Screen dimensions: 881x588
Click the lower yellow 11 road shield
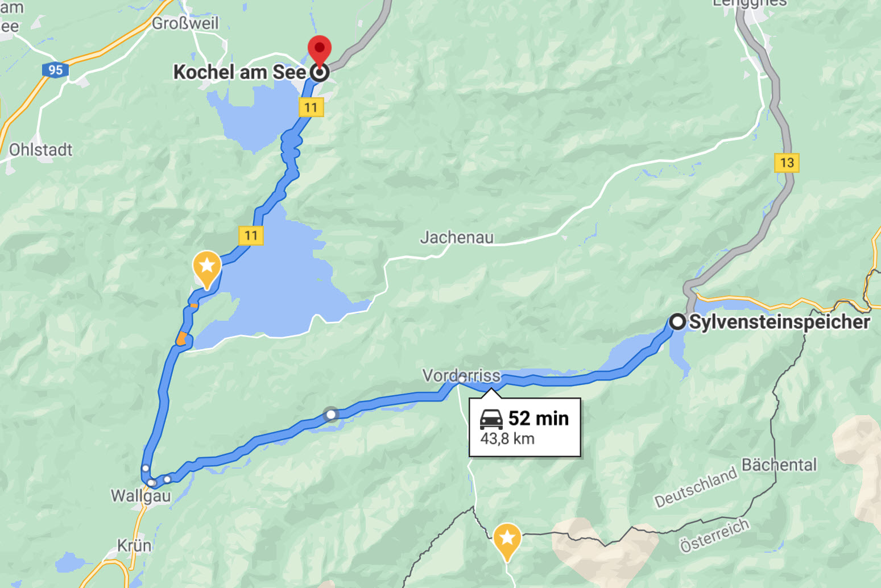(x=251, y=235)
